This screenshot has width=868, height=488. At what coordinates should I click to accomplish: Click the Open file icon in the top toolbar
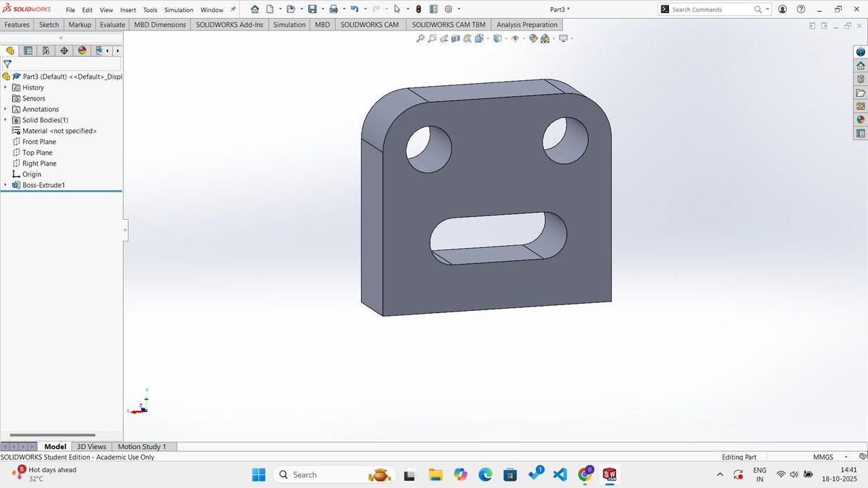(291, 9)
